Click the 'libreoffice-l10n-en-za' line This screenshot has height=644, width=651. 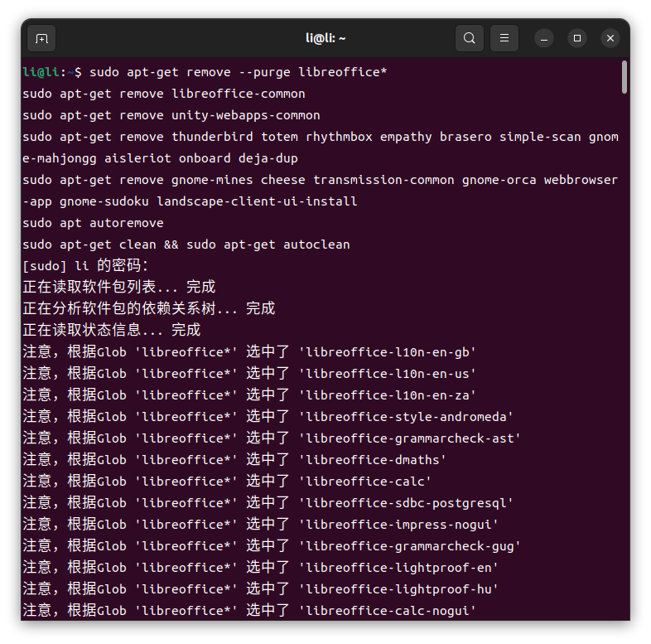[249, 395]
